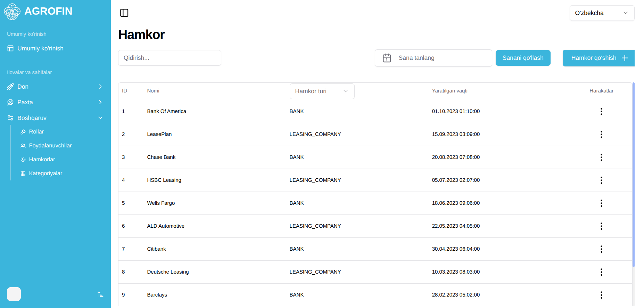
Task: Click the AGROFIN logo icon
Action: coord(12,11)
